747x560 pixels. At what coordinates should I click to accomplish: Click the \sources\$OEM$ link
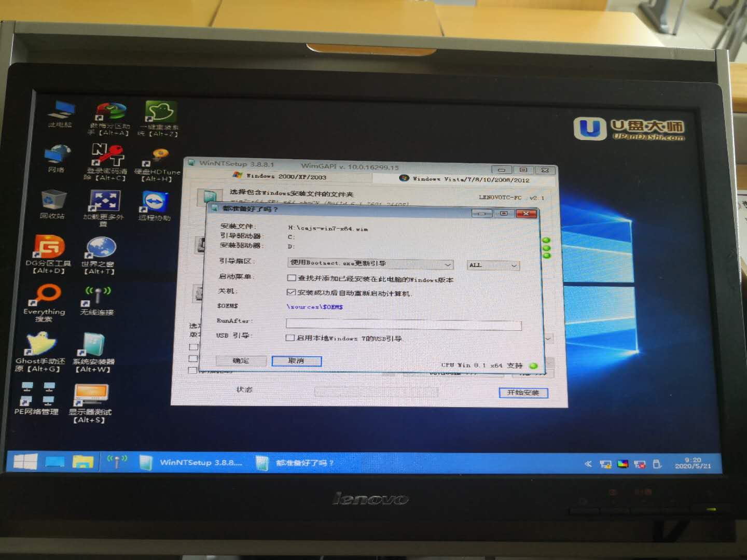(315, 307)
